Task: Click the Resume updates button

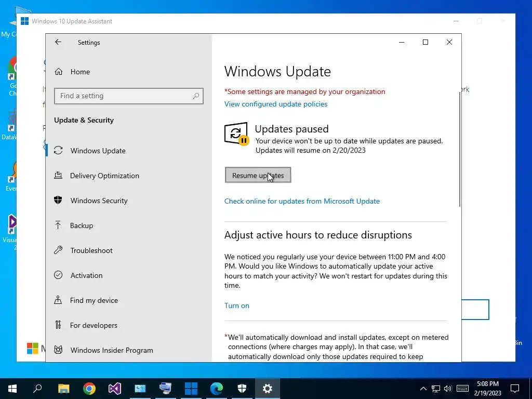Action: click(258, 175)
